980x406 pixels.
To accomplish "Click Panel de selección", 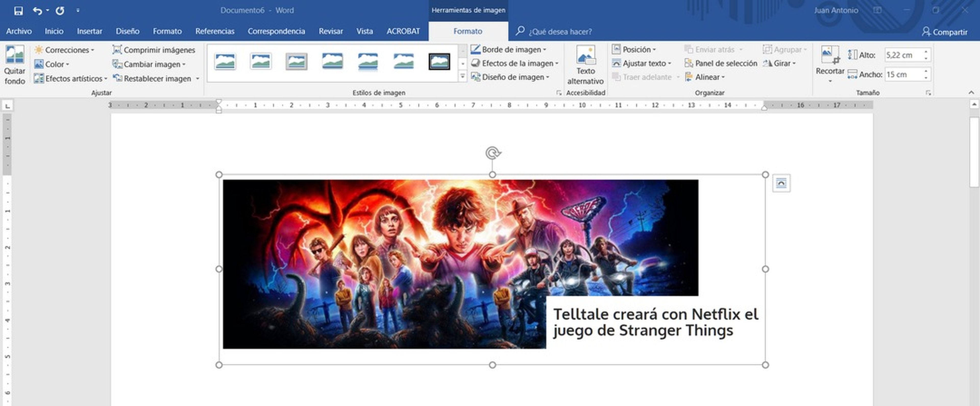I will click(720, 63).
